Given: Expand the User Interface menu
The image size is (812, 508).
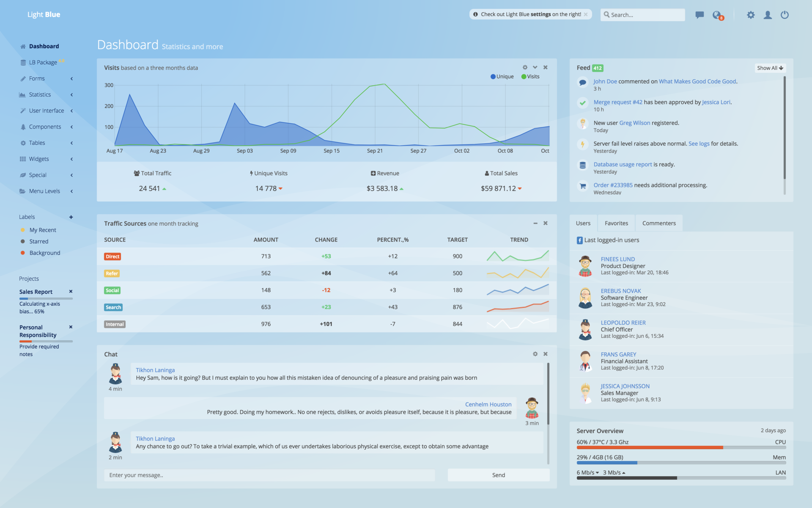Looking at the screenshot, I should pyautogui.click(x=46, y=111).
